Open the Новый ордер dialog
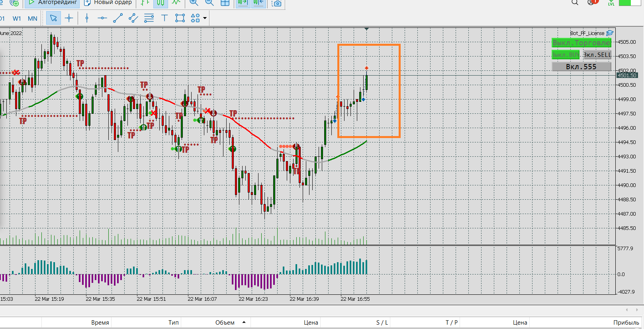This screenshot has width=644, height=329. 108,3
